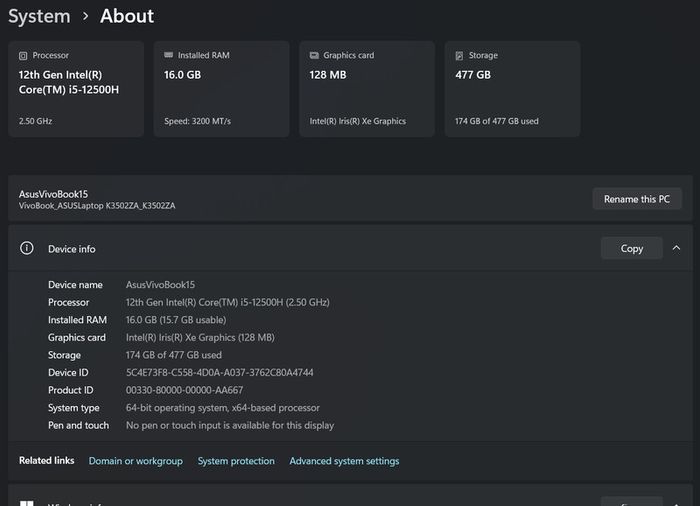700x506 pixels.
Task: Select the Product ID value 00330-80000-00000-AA667
Action: (184, 390)
